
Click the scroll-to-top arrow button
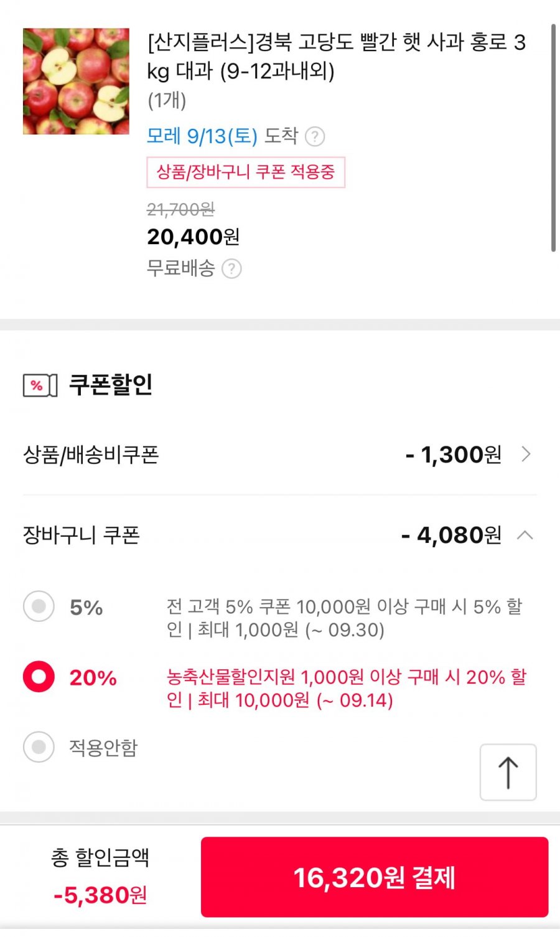pos(508,772)
